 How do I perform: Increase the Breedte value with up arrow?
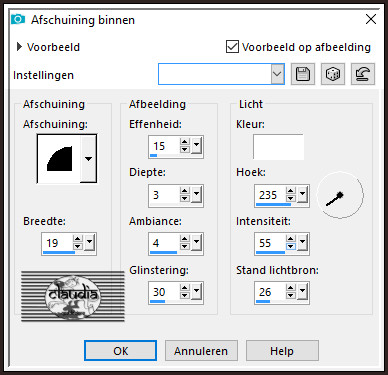[x=78, y=239]
